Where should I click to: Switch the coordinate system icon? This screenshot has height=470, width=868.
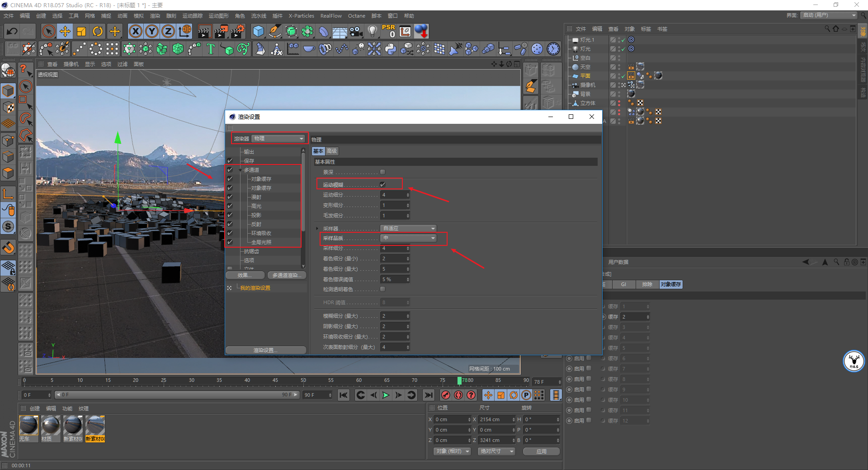click(185, 31)
